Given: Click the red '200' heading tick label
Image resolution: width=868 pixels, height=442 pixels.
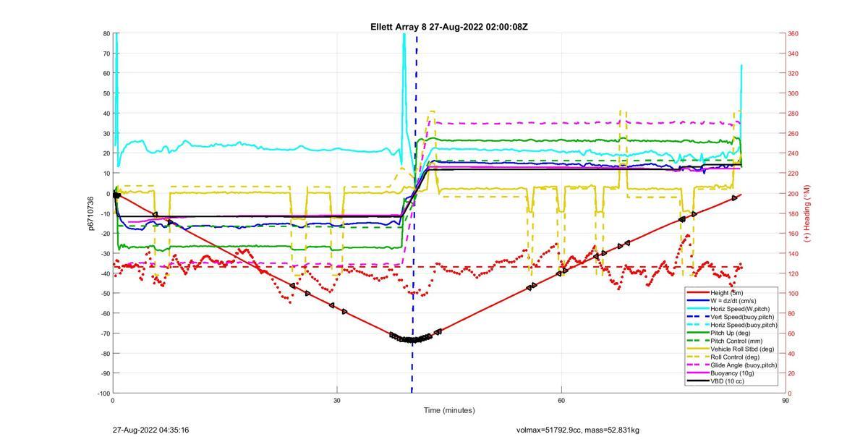Looking at the screenshot, I should click(793, 194).
